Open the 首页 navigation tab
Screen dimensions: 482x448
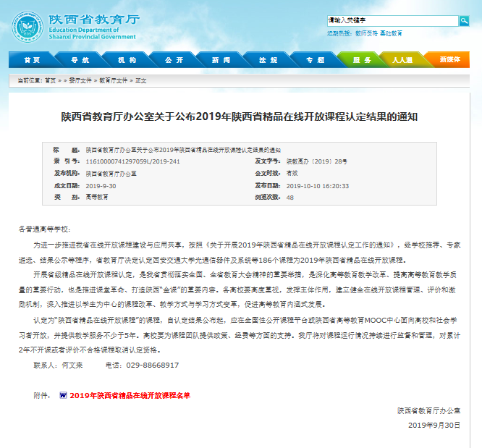click(32, 60)
